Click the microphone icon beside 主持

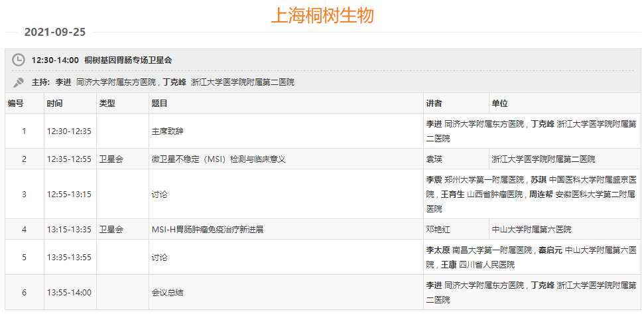[19, 82]
